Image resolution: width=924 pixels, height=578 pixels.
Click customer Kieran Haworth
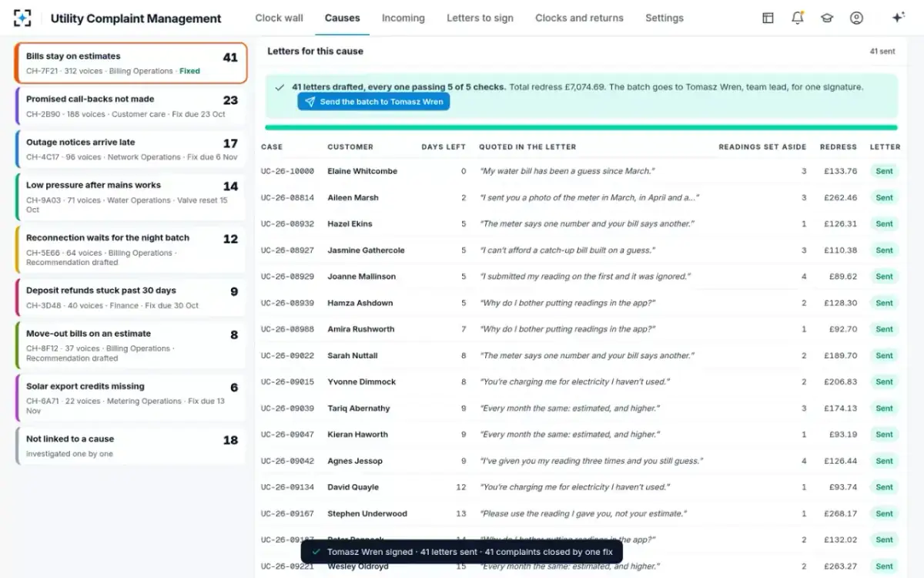pos(359,435)
